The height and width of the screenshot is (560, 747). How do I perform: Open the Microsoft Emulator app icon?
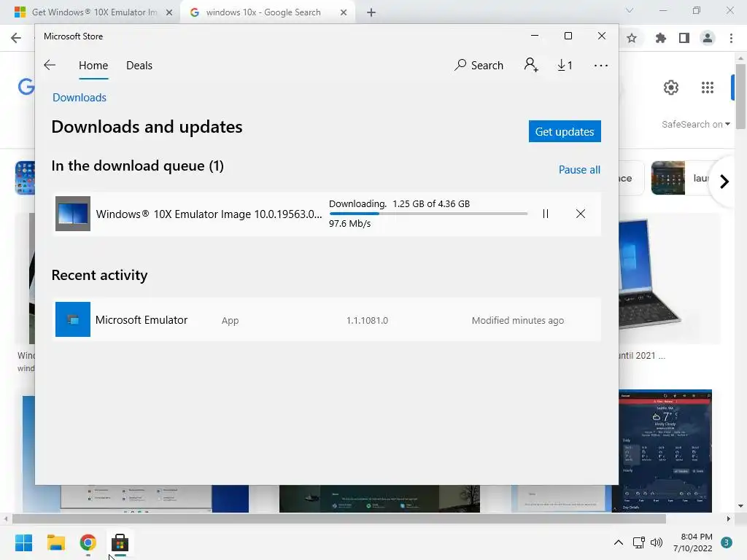(73, 319)
